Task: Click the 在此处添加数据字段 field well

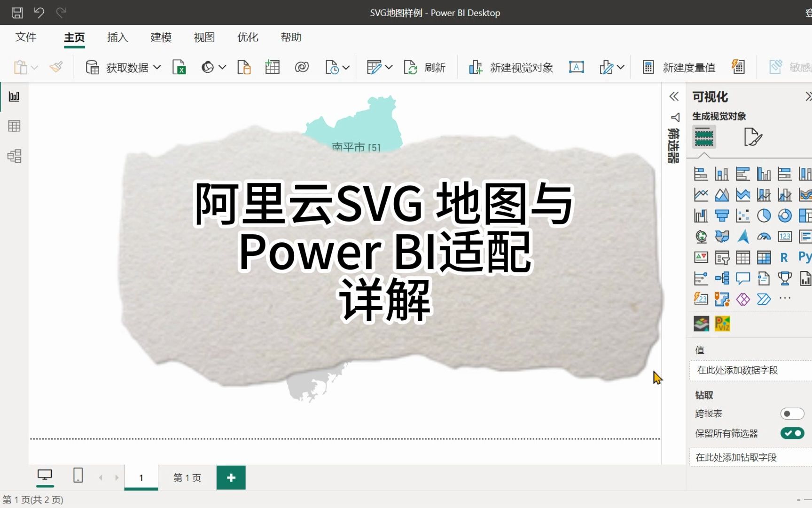Action: [x=750, y=370]
